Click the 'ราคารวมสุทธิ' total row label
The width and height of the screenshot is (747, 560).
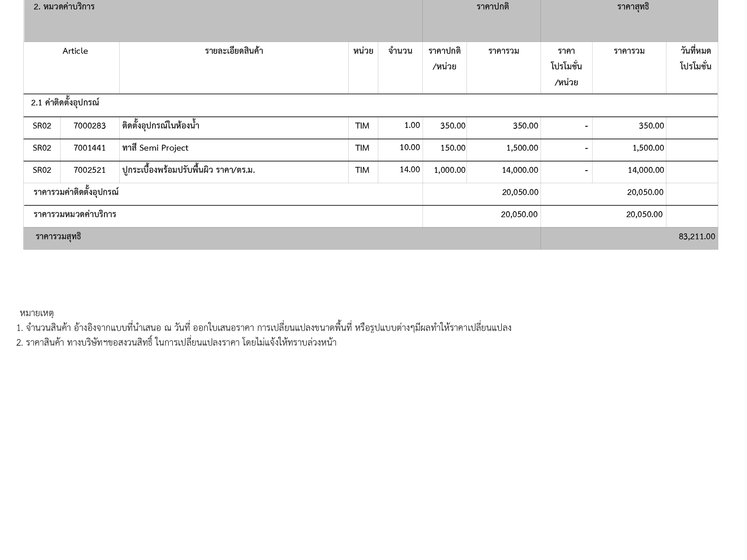point(58,237)
